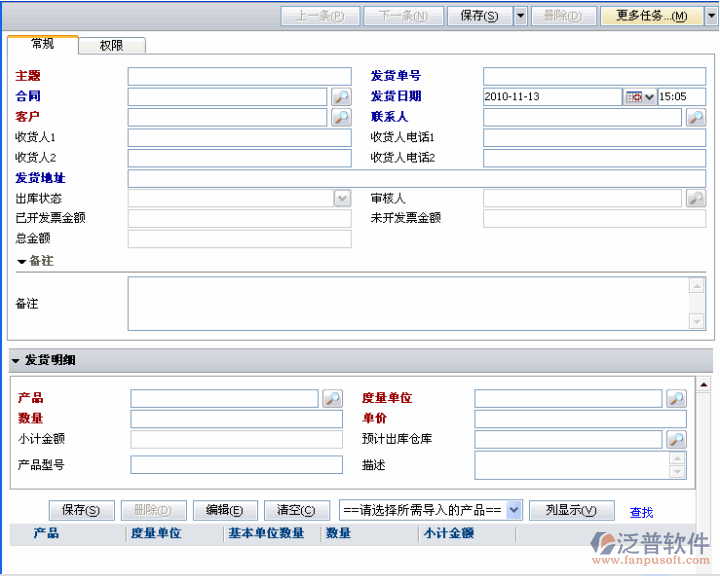Click the lookup icon next to 度量单位 field
This screenshot has height=576, width=720.
coord(676,399)
